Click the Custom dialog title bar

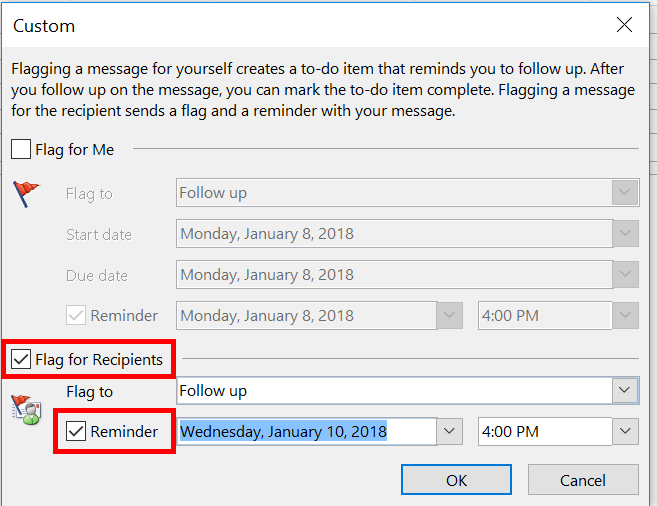pos(300,25)
